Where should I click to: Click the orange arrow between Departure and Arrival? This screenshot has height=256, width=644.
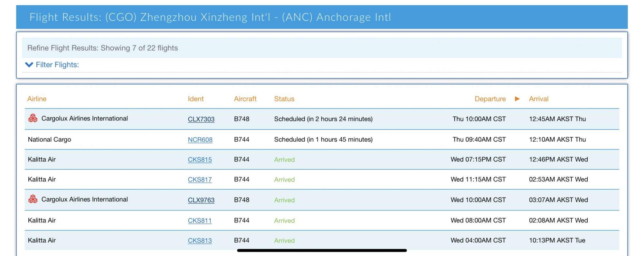(517, 99)
